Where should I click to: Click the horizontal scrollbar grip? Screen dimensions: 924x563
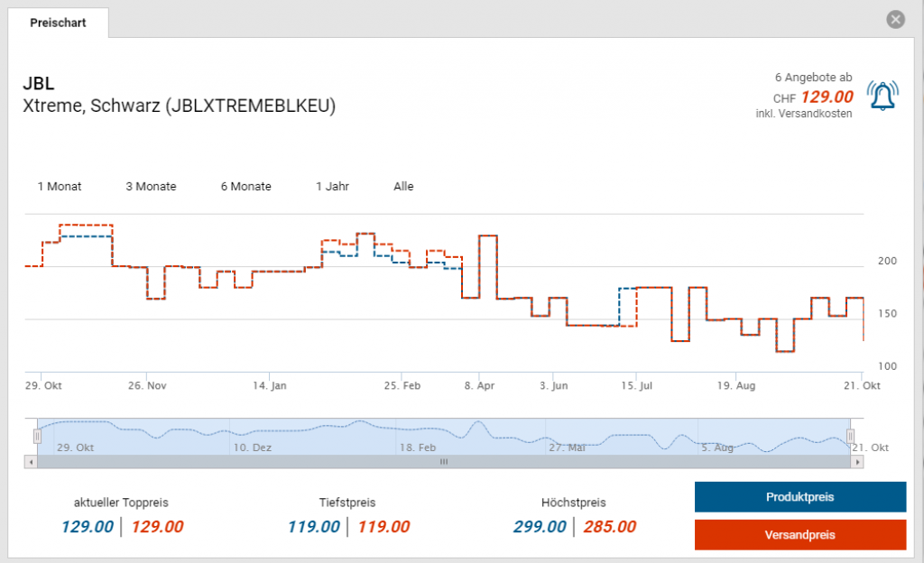(x=443, y=462)
